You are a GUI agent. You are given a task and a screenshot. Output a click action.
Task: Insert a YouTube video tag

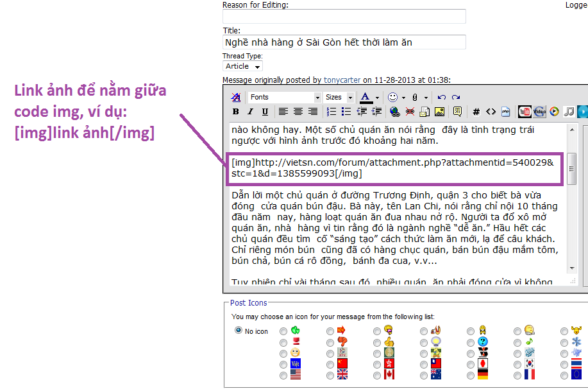tap(525, 112)
